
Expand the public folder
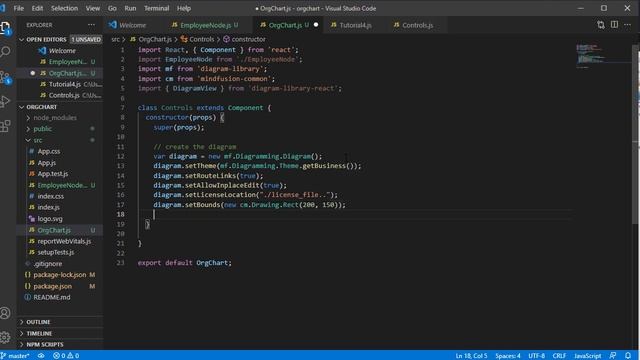(x=42, y=129)
